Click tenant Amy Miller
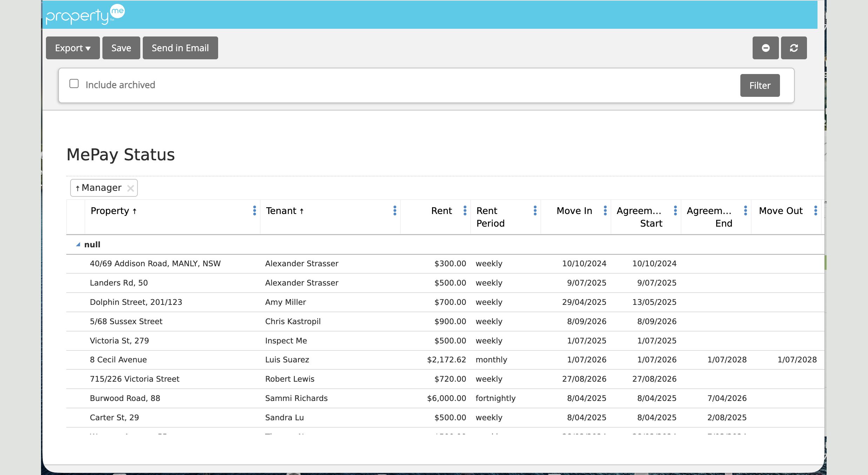The image size is (868, 475). tap(285, 302)
